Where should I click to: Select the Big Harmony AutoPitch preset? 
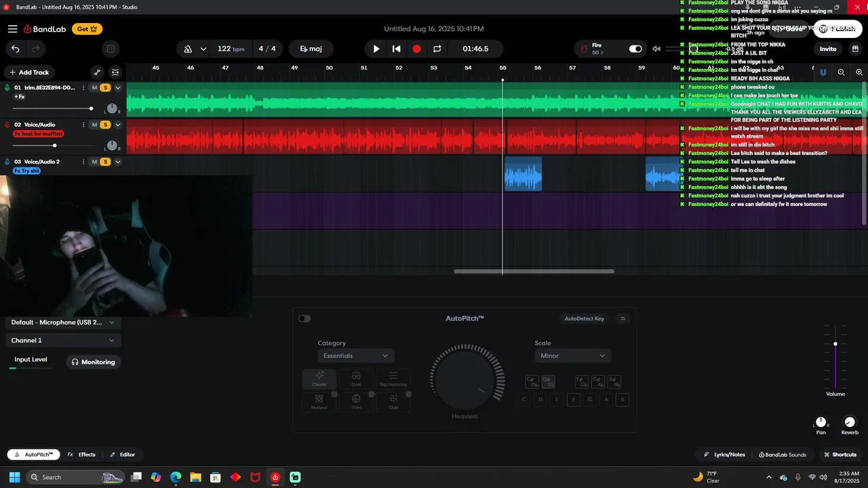coord(393,379)
